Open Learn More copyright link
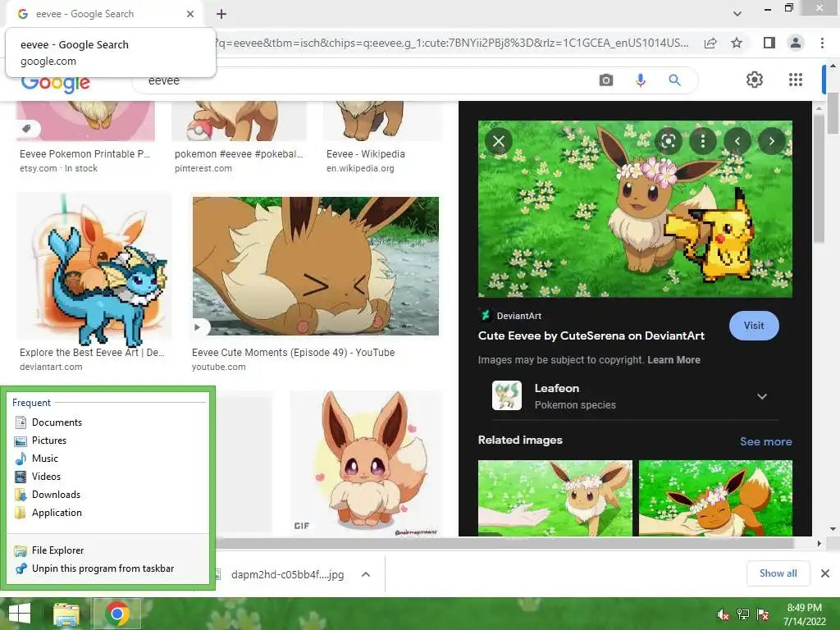Image resolution: width=840 pixels, height=630 pixels. point(673,360)
